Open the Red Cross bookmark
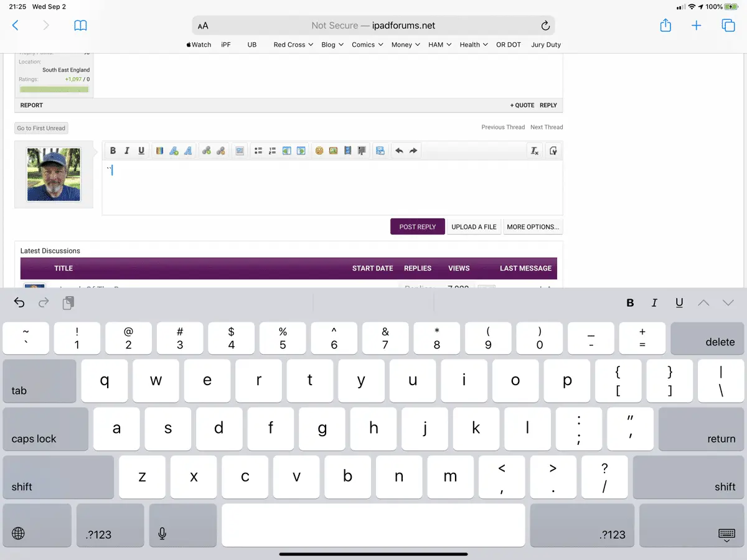 (289, 45)
